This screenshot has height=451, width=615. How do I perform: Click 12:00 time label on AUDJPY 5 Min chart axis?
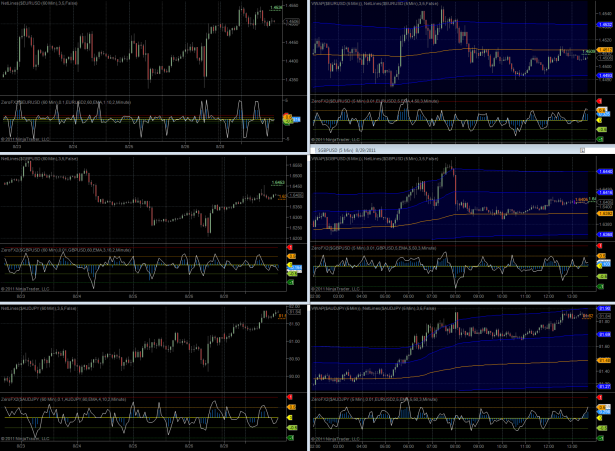pyautogui.click(x=548, y=446)
